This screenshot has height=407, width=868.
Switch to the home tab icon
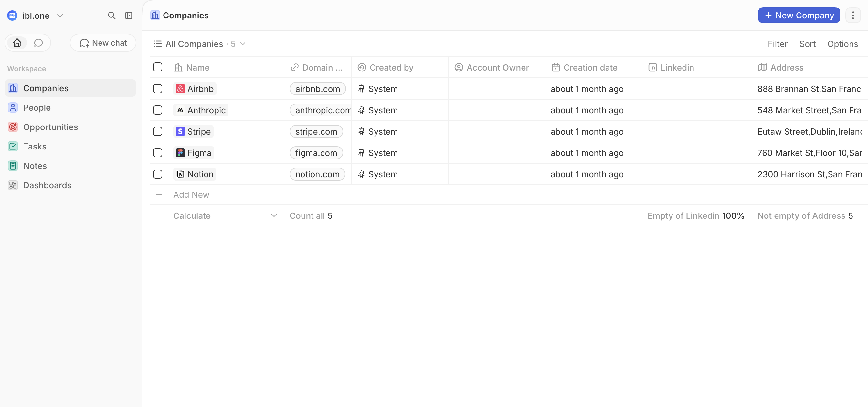click(17, 43)
